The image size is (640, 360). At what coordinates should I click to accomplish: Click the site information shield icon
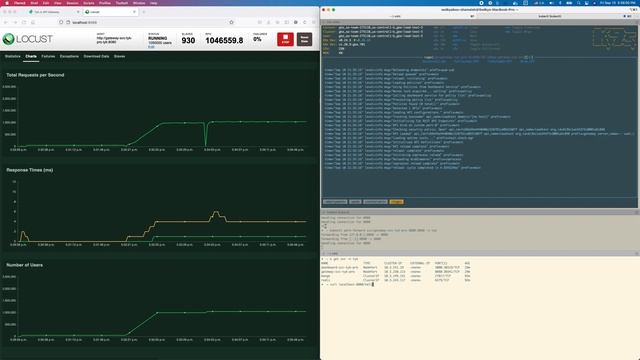point(61,22)
